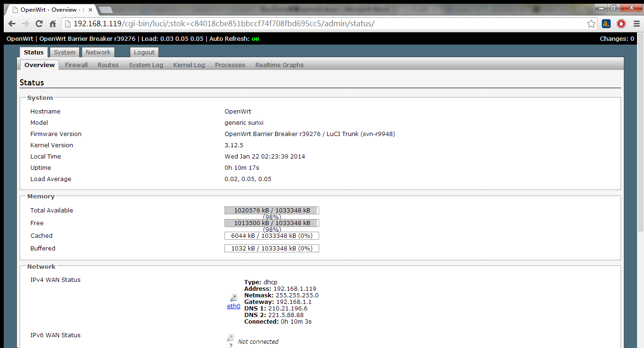Click the 'IPv6 WAN Status' label

[x=55, y=335]
